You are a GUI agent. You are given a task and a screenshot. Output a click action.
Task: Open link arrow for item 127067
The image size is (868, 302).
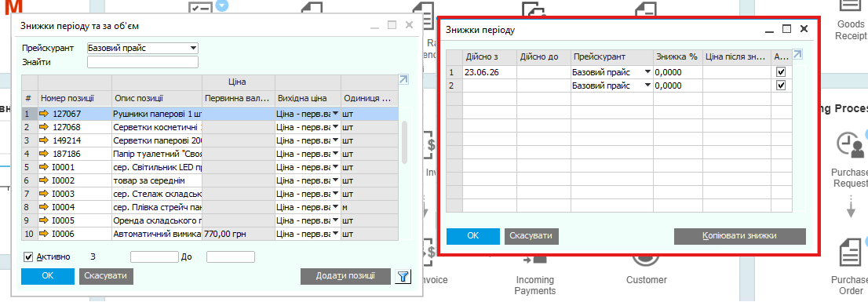coord(45,114)
